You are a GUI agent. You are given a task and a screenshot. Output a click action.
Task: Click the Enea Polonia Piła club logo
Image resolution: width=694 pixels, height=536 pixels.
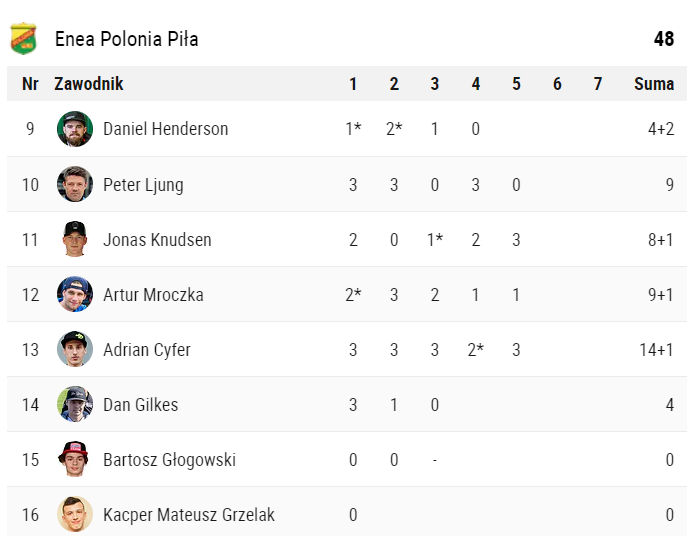pyautogui.click(x=23, y=39)
